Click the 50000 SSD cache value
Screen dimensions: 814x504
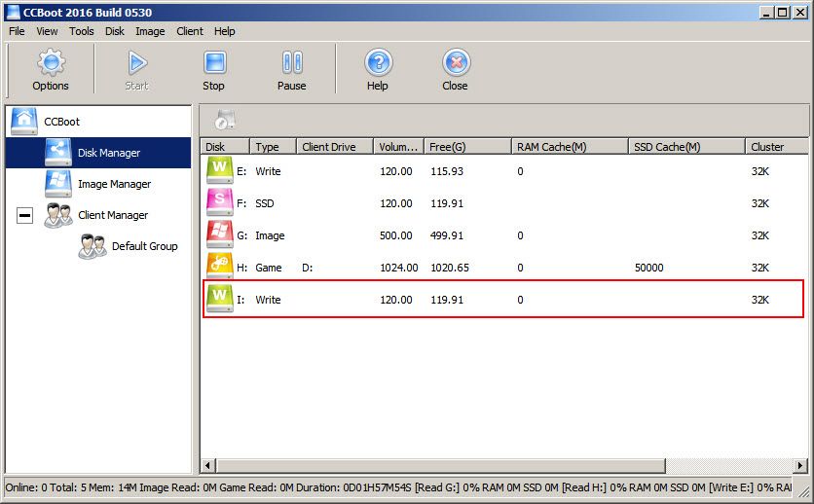(648, 268)
